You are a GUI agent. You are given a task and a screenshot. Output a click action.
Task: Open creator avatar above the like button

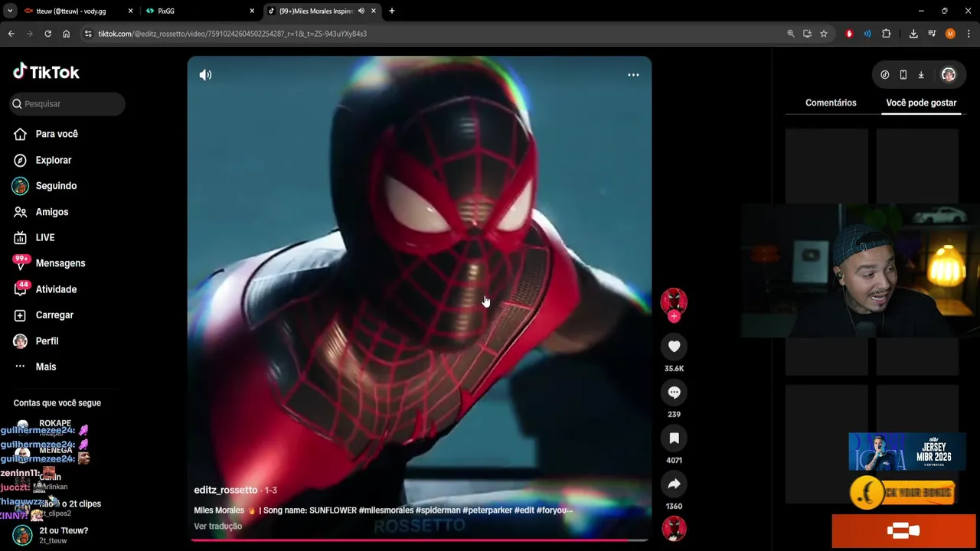click(x=674, y=301)
